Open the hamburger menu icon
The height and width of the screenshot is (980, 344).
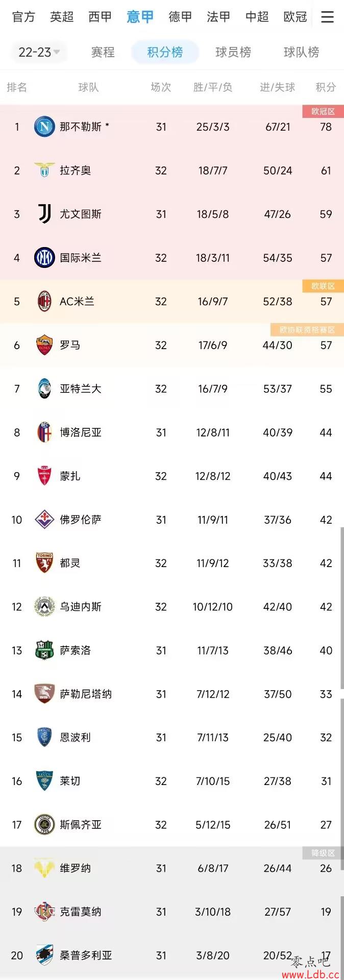[x=327, y=17]
